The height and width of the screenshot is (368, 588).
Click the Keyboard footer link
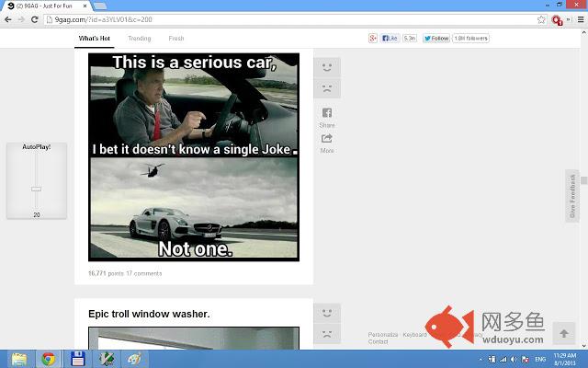point(414,335)
